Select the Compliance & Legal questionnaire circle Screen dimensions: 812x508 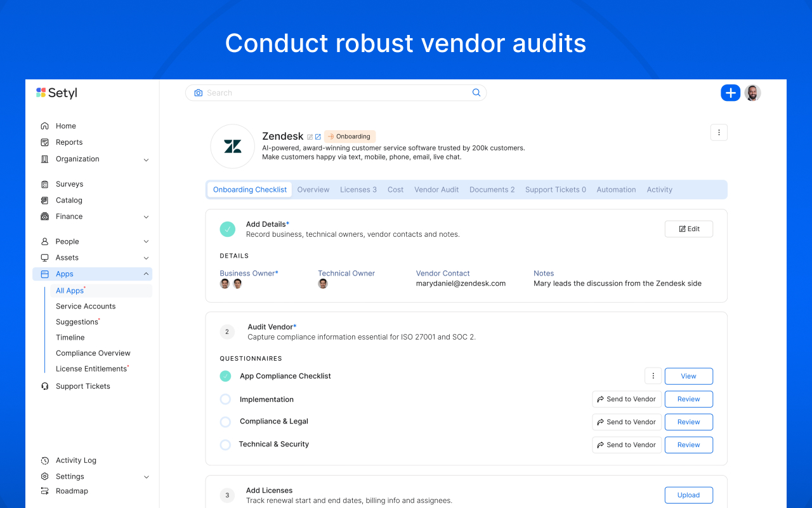click(225, 422)
